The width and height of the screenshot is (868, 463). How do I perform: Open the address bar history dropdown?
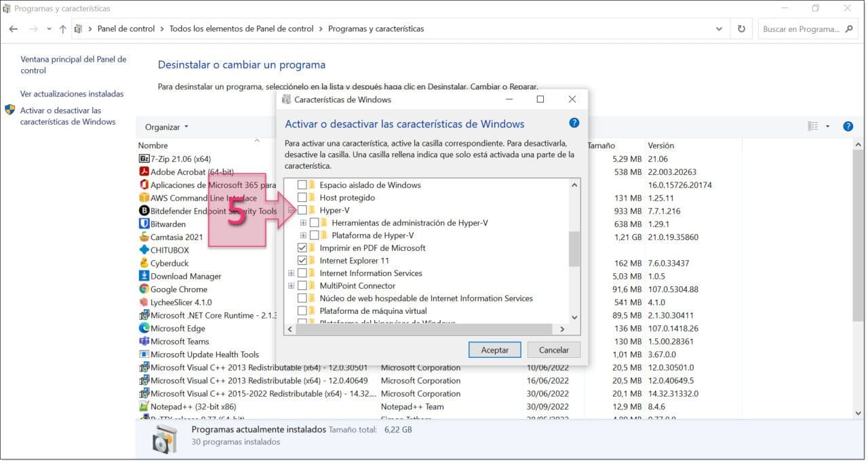(x=719, y=29)
